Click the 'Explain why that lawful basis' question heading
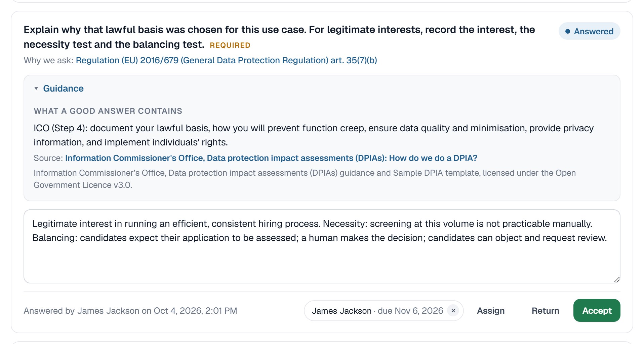This screenshot has height=344, width=644. coord(279,37)
